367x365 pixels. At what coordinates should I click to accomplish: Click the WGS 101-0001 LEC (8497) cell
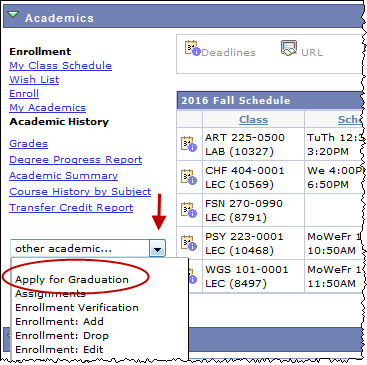(x=254, y=276)
